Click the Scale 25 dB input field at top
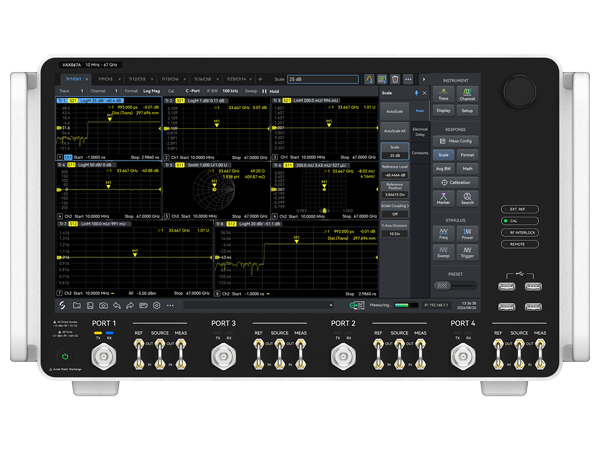 tap(323, 79)
